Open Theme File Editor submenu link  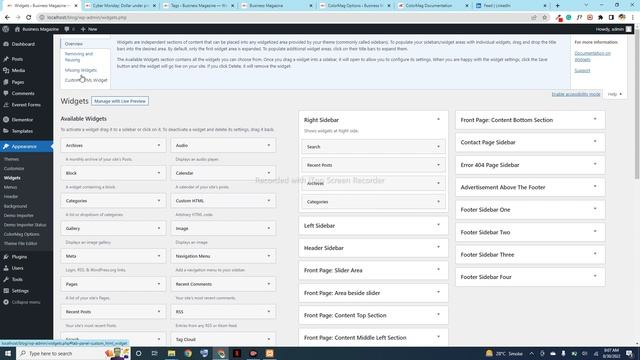pyautogui.click(x=20, y=244)
